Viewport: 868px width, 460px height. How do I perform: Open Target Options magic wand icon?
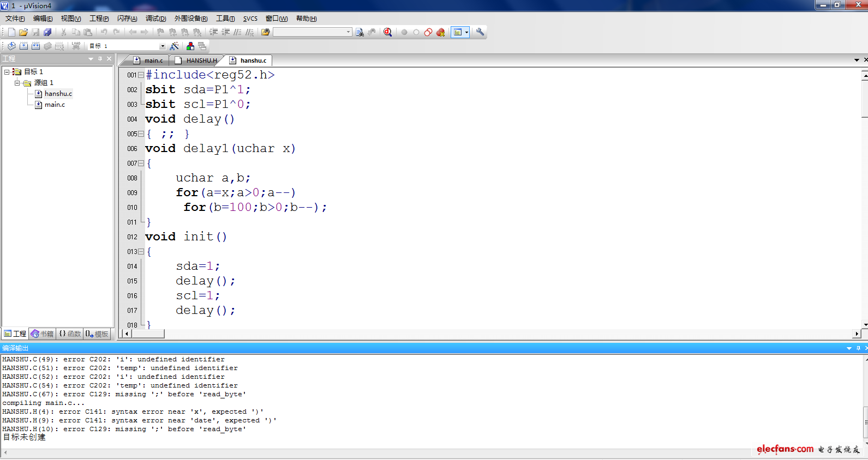(175, 46)
